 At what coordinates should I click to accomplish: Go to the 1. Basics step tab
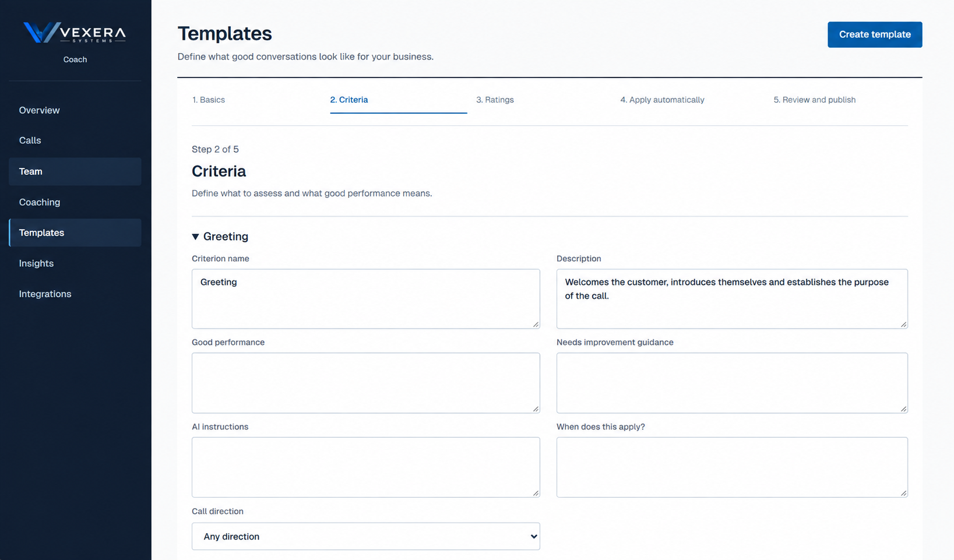[x=209, y=100]
